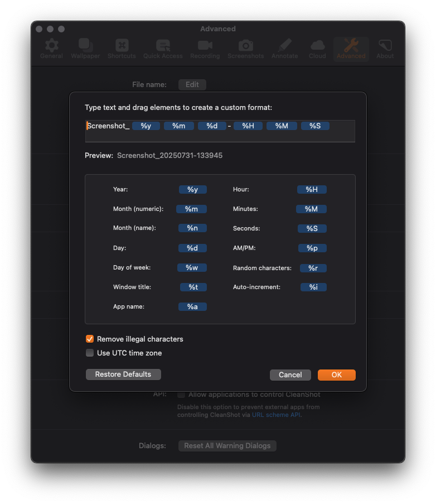Open the Wallpaper preferences tab
Screen dimensions: 436x504
(x=85, y=49)
